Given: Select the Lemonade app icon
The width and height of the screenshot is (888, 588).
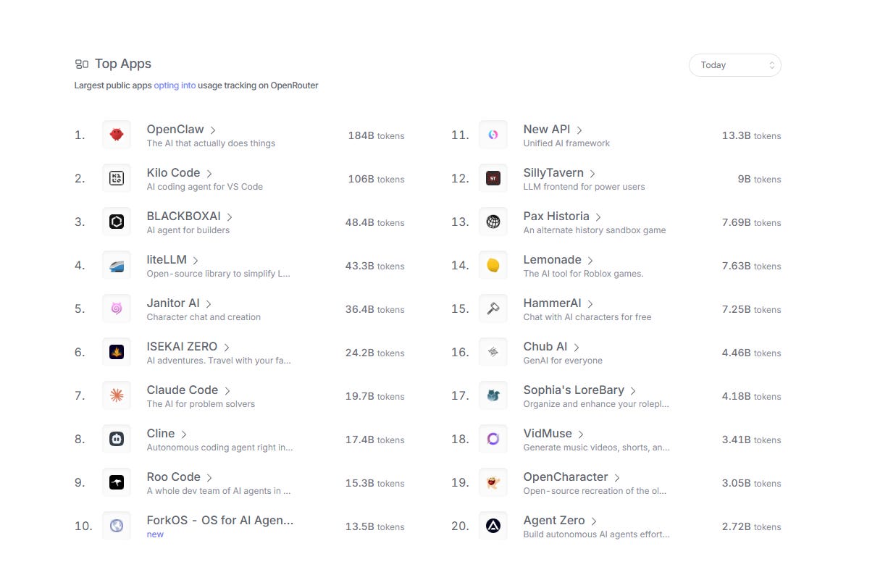Looking at the screenshot, I should [493, 265].
